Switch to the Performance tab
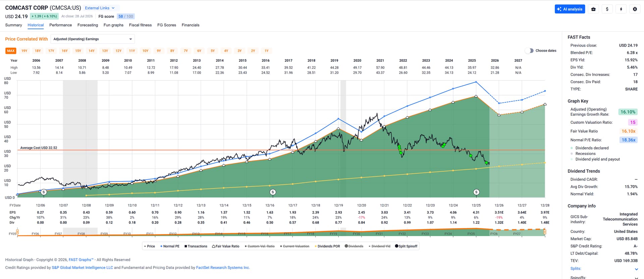This screenshot has width=644, height=279. [60, 25]
